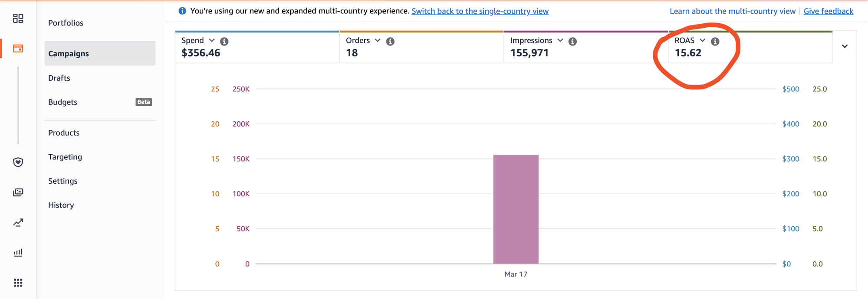Click the blue info icon in banner
This screenshot has height=299, width=868.
pyautogui.click(x=182, y=11)
